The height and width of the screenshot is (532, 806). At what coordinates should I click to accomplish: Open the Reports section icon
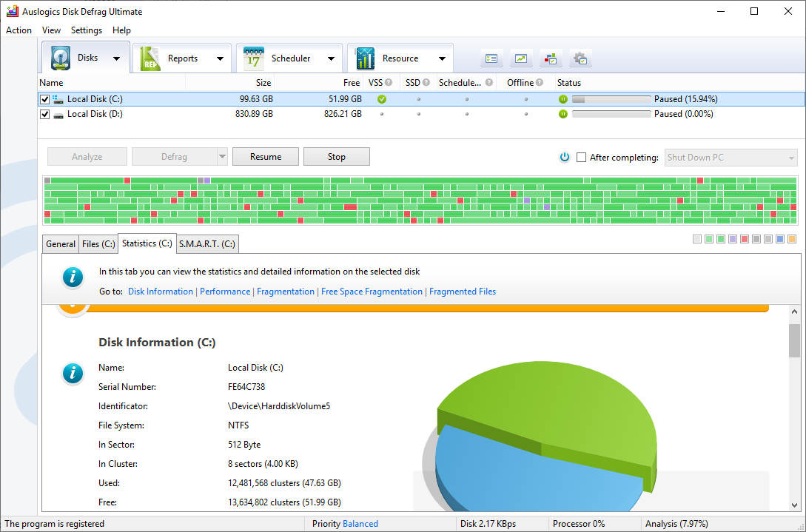(150, 58)
